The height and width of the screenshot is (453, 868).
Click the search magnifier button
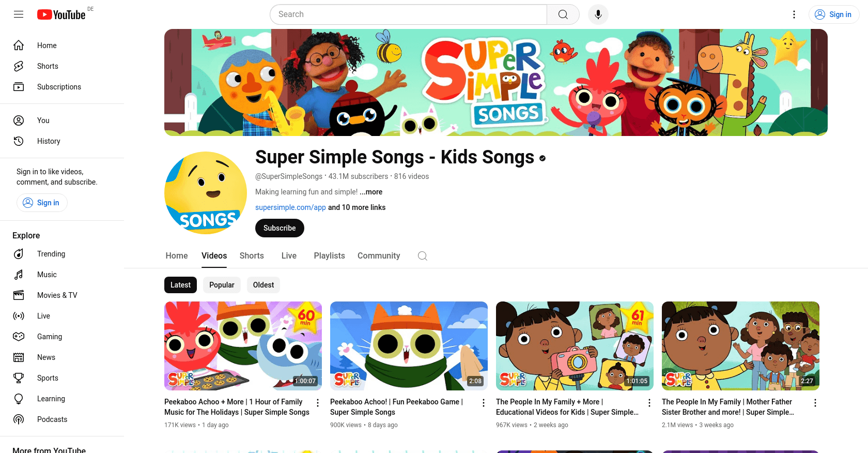tap(563, 14)
